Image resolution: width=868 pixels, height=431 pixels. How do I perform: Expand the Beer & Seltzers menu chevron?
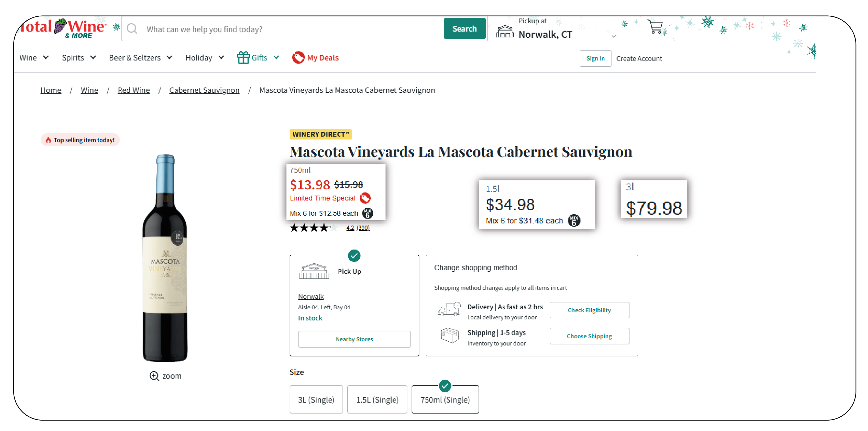click(169, 58)
